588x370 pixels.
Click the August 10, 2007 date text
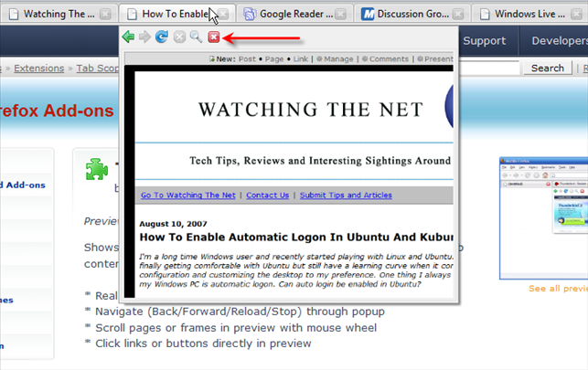pyautogui.click(x=173, y=224)
